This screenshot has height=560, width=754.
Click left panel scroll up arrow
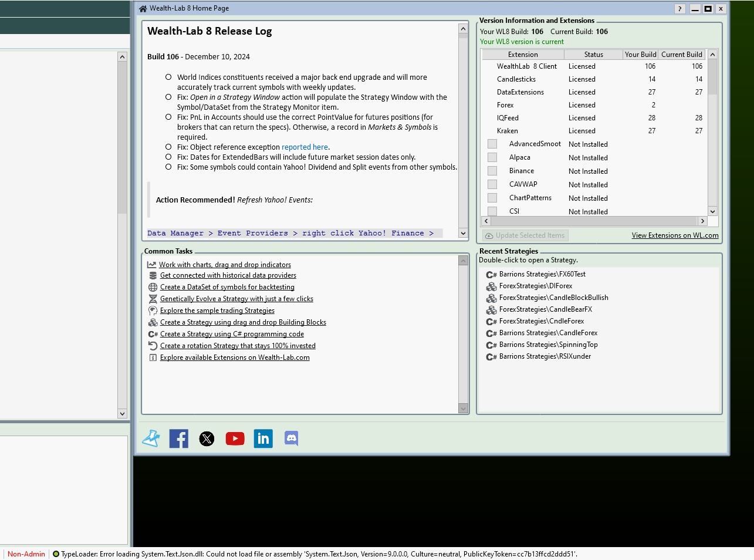tap(122, 57)
